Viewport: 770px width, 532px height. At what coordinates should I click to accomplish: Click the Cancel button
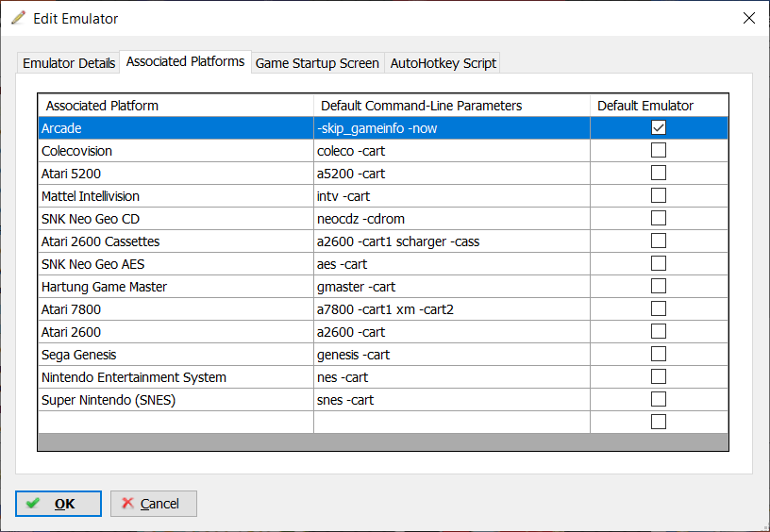coord(154,504)
